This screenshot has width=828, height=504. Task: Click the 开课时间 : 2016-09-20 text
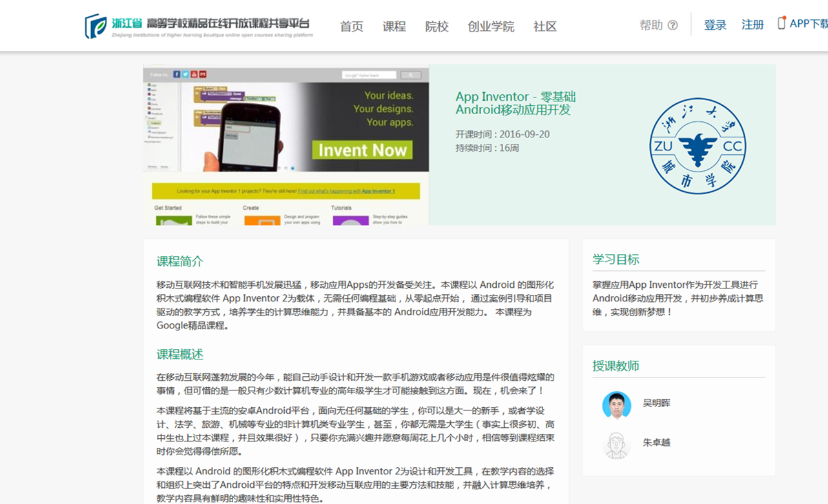point(502,134)
